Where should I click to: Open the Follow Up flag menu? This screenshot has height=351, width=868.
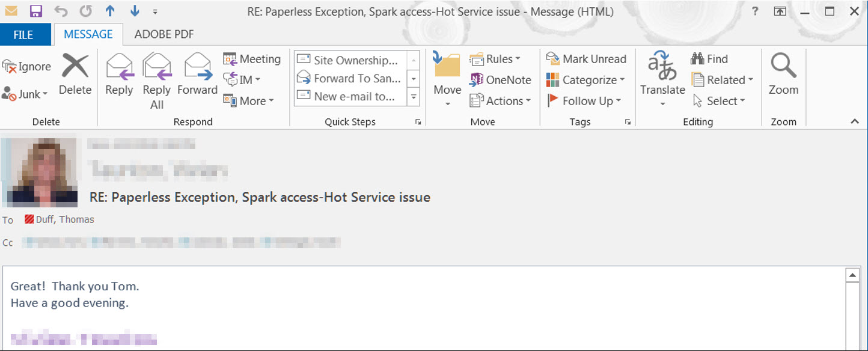(585, 100)
